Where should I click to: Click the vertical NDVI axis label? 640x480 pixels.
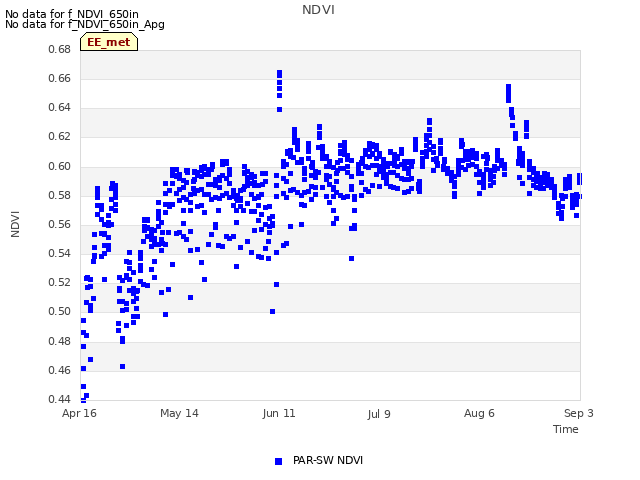[x=15, y=224]
